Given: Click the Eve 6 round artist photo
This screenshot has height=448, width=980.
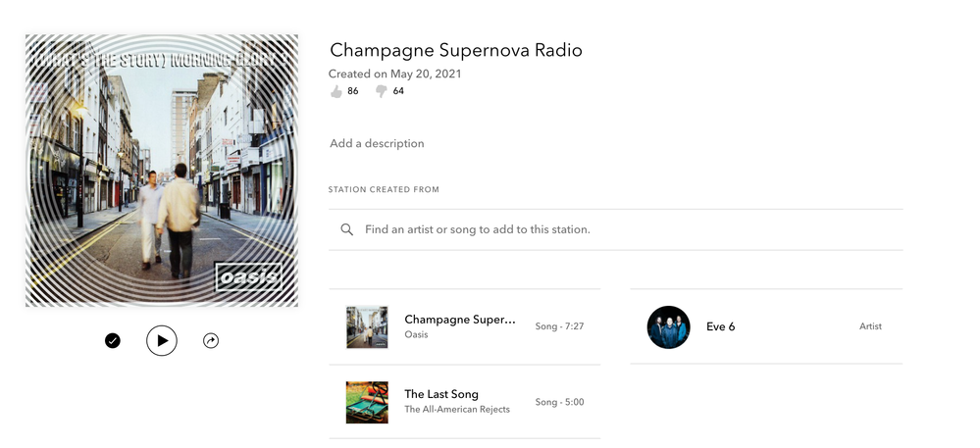Looking at the screenshot, I should [x=669, y=326].
